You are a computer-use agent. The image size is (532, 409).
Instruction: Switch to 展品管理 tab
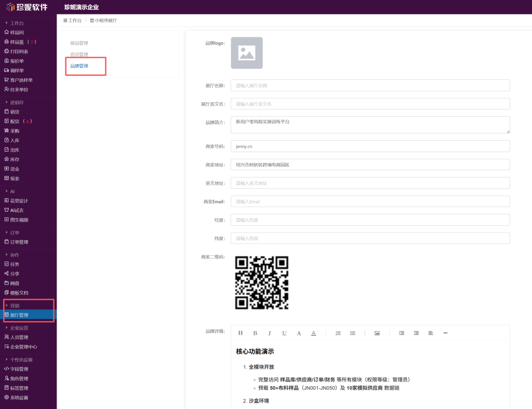coord(79,43)
